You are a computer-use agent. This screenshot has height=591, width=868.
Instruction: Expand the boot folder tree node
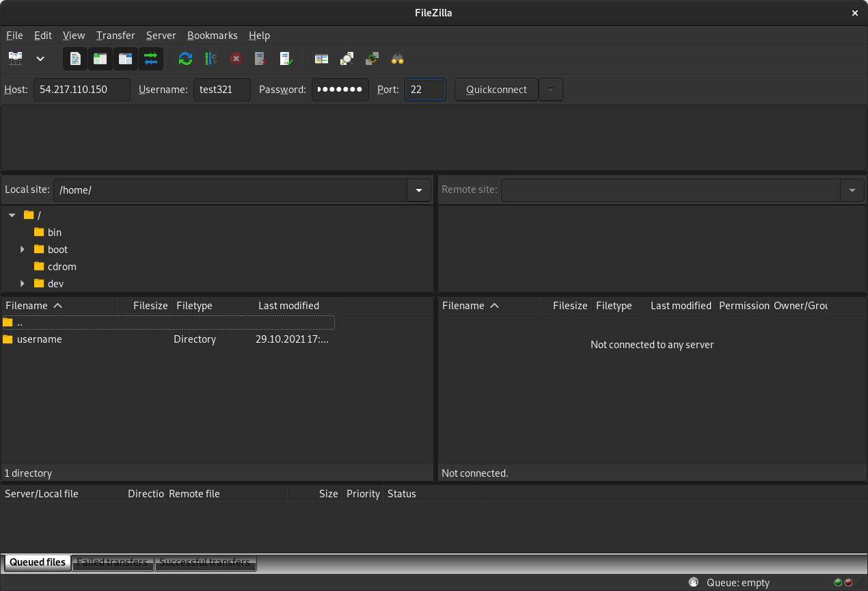[23, 250]
